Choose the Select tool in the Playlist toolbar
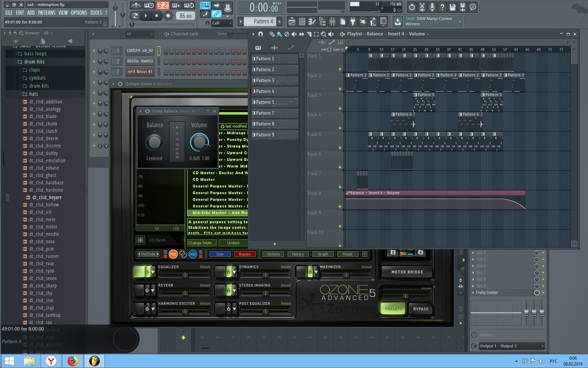 (x=316, y=34)
